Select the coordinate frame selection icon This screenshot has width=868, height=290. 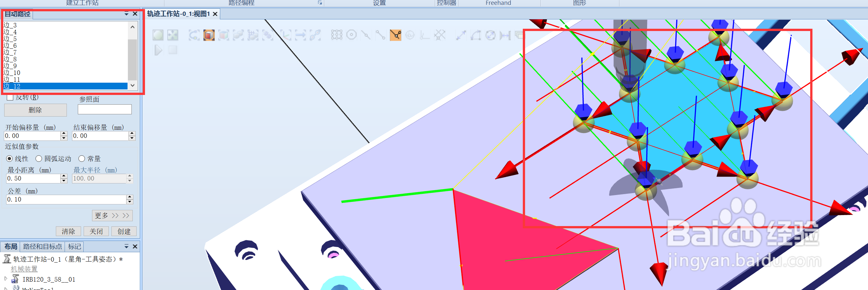[x=286, y=35]
